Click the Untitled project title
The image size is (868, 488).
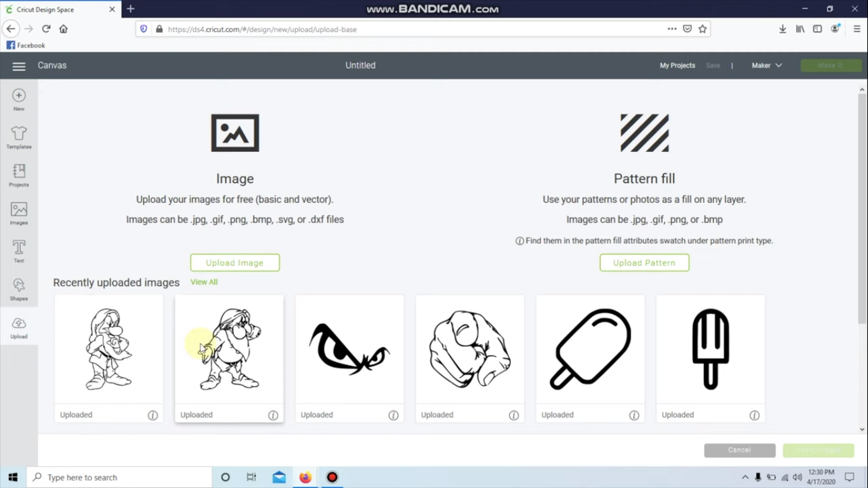click(360, 65)
